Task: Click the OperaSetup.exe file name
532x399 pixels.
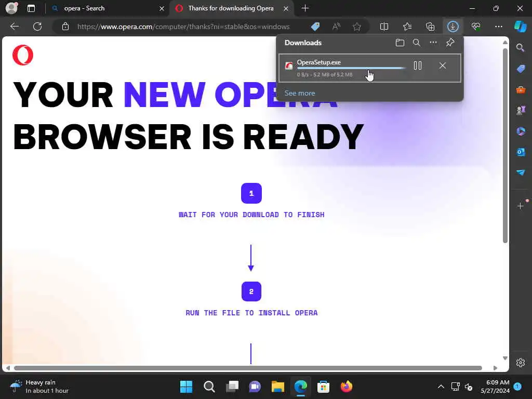Action: point(318,62)
